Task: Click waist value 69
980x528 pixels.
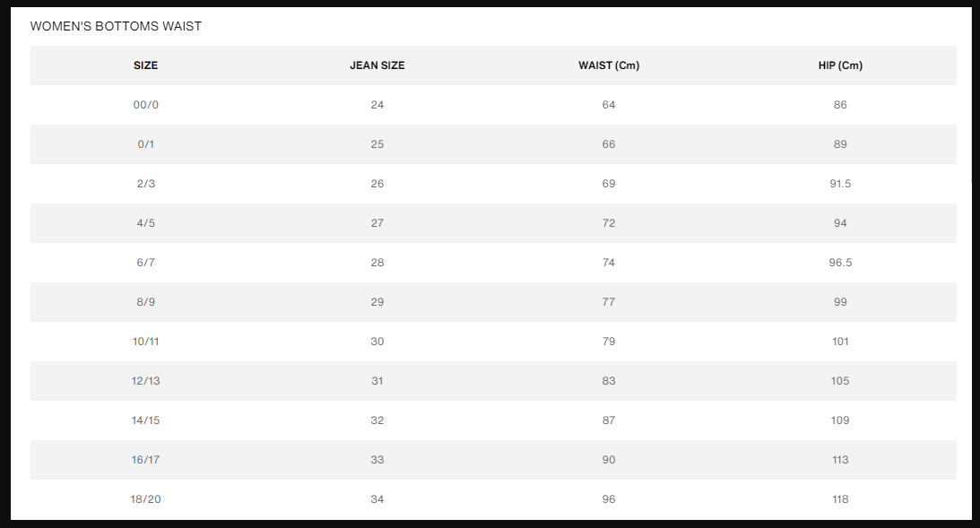Action: pyautogui.click(x=609, y=184)
